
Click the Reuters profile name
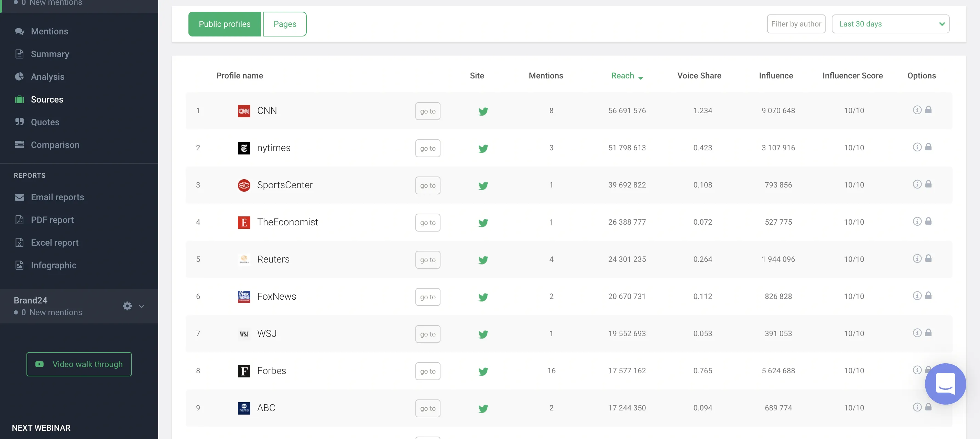pyautogui.click(x=273, y=259)
